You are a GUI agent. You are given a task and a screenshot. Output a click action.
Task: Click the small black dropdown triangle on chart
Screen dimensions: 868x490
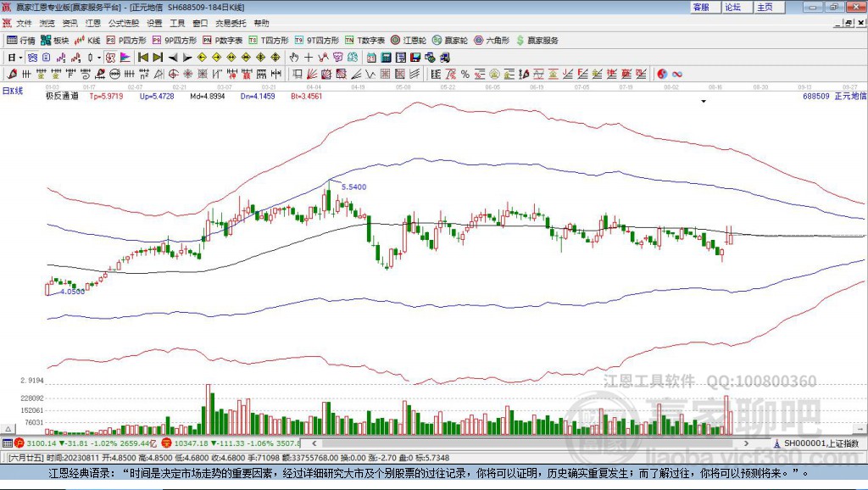pyautogui.click(x=704, y=102)
